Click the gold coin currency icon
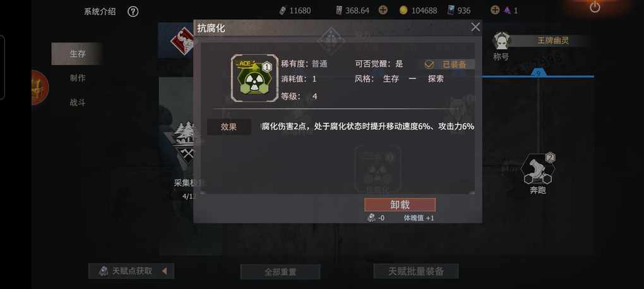Image resolution: width=644 pixels, height=289 pixels. click(x=403, y=10)
